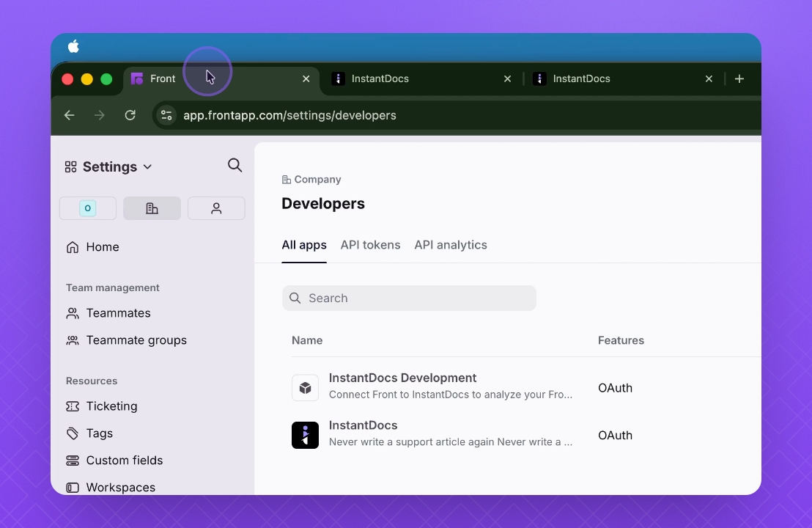Click the Company breadcrumb
The width and height of the screenshot is (812, 528).
(311, 179)
